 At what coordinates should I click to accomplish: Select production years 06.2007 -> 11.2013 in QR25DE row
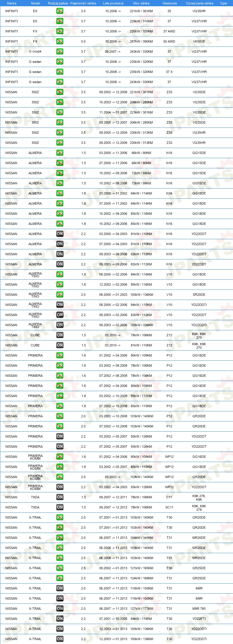pyautogui.click(x=113, y=578)
